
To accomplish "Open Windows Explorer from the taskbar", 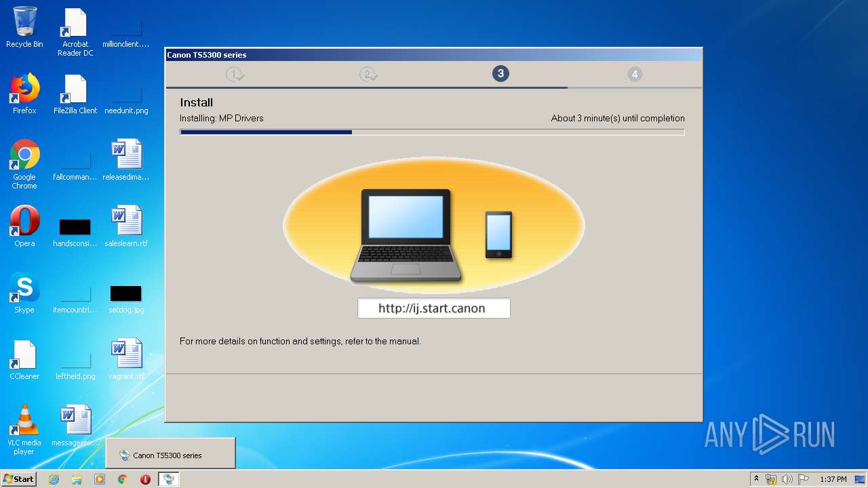I will [x=77, y=479].
